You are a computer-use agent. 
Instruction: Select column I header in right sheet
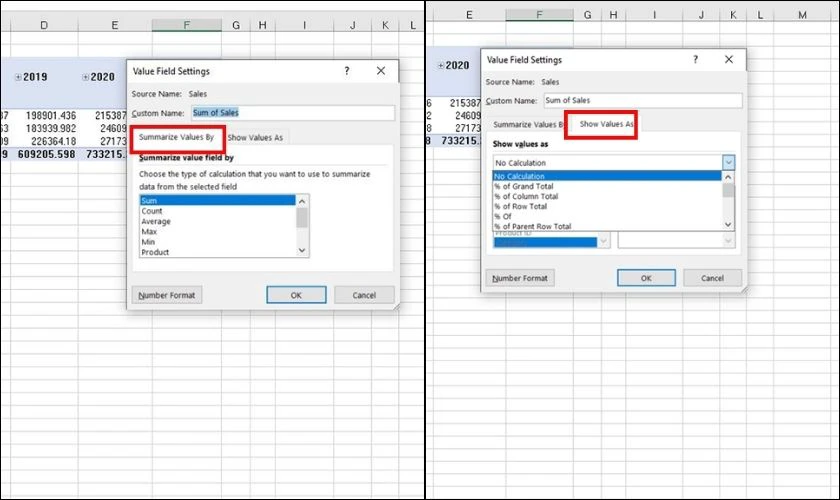coord(655,15)
